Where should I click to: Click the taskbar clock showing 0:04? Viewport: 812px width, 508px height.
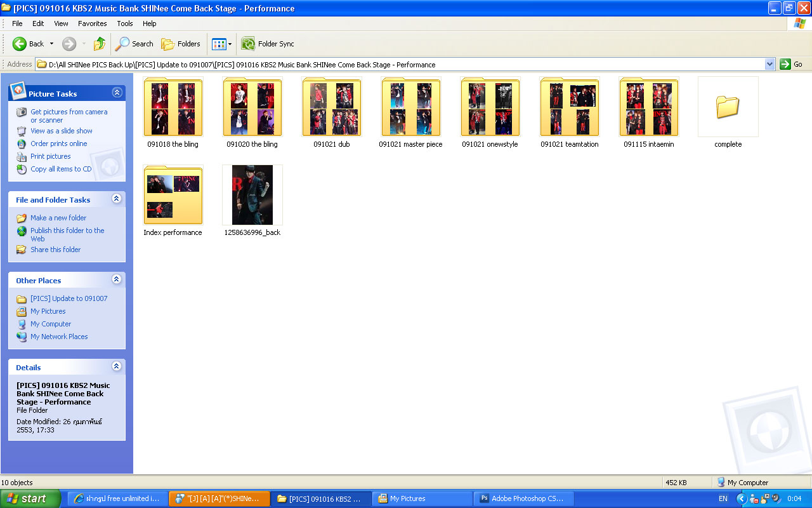(x=794, y=499)
